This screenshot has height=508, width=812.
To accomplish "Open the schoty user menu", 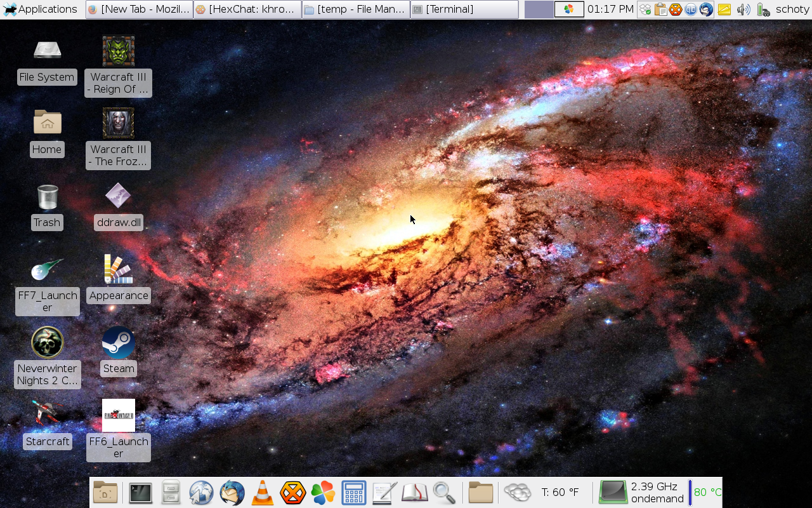I will (x=792, y=9).
